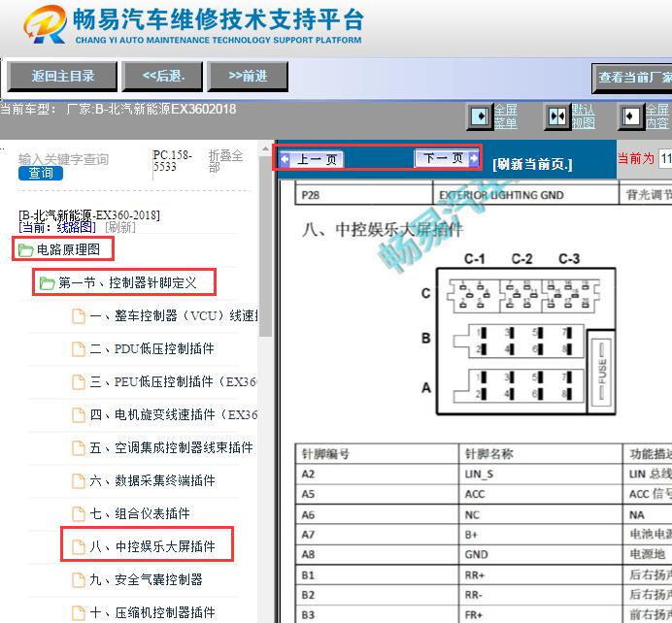Click EXTERIOR LIGHTING GND cell
Image resolution: width=672 pixels, height=623 pixels.
click(525, 194)
